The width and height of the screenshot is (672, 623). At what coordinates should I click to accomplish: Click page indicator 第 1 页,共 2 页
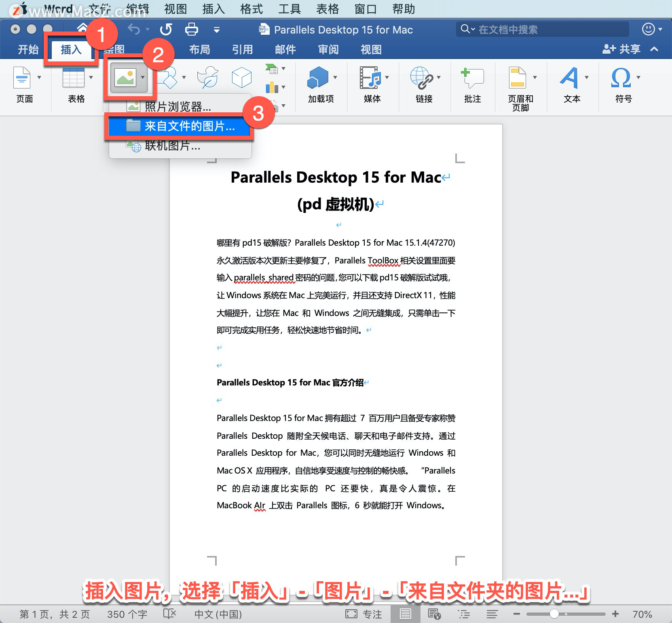coord(55,614)
